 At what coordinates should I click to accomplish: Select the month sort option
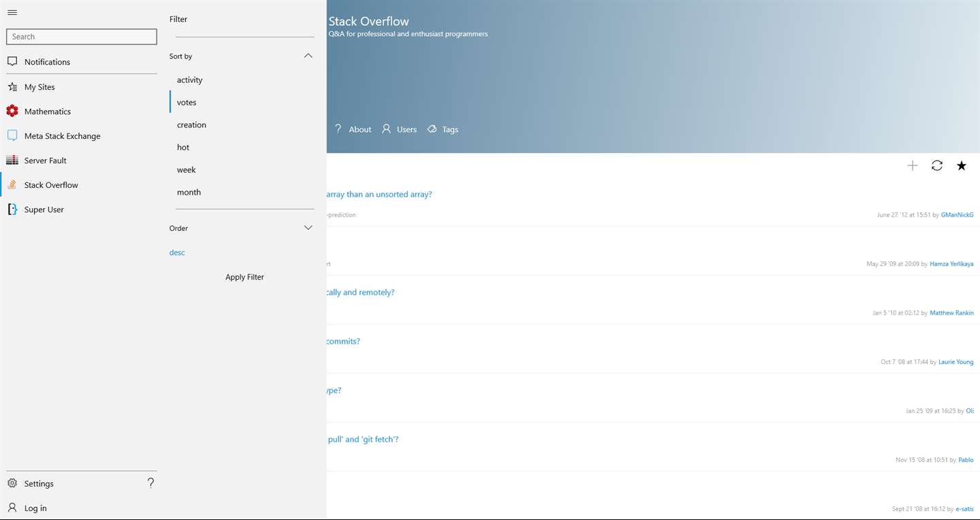point(189,192)
